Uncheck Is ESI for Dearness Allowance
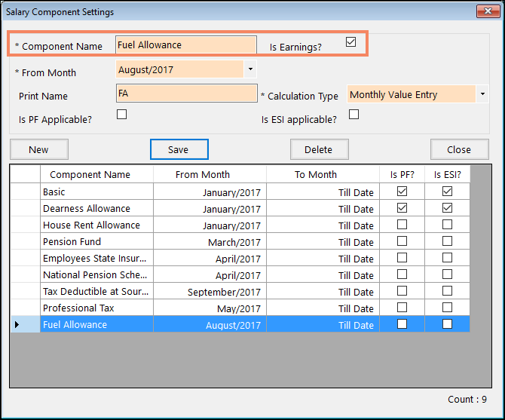Viewport: 505px width, 420px height. [x=447, y=208]
